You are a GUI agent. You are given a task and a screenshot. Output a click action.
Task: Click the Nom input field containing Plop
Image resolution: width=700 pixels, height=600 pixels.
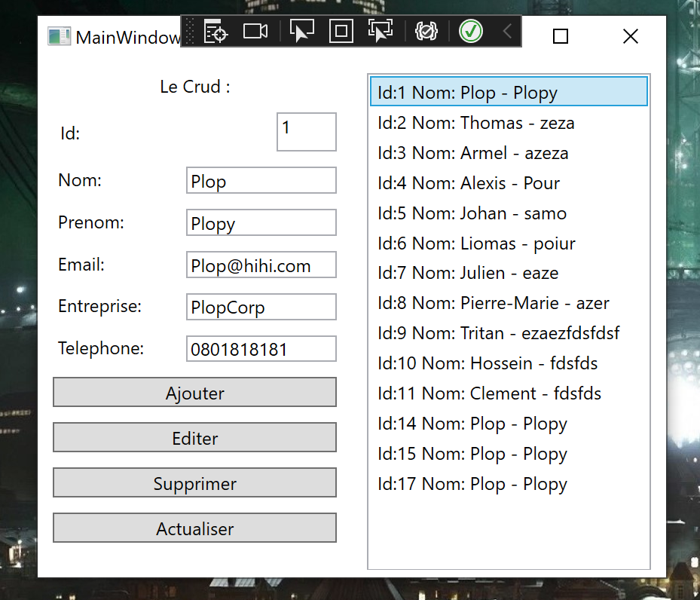click(261, 180)
